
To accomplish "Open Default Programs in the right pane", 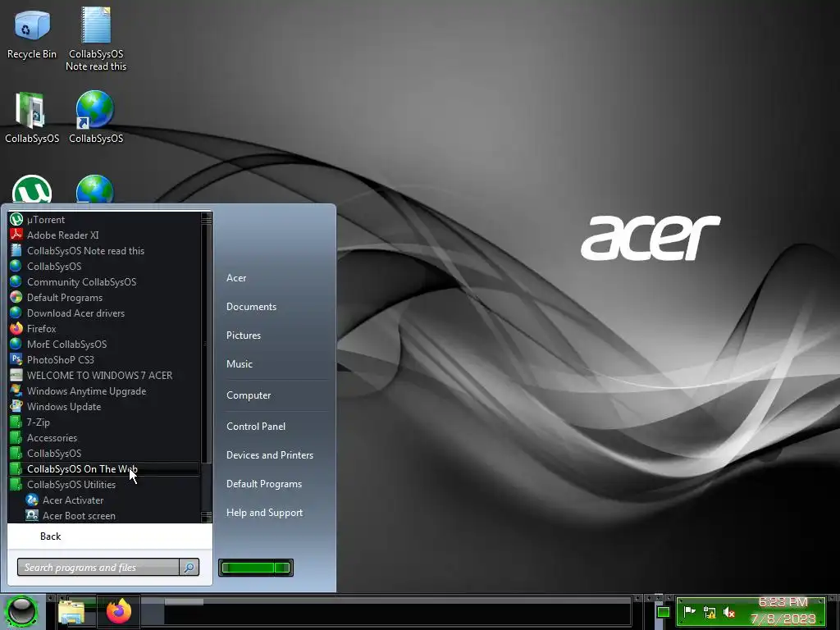I will pos(263,484).
